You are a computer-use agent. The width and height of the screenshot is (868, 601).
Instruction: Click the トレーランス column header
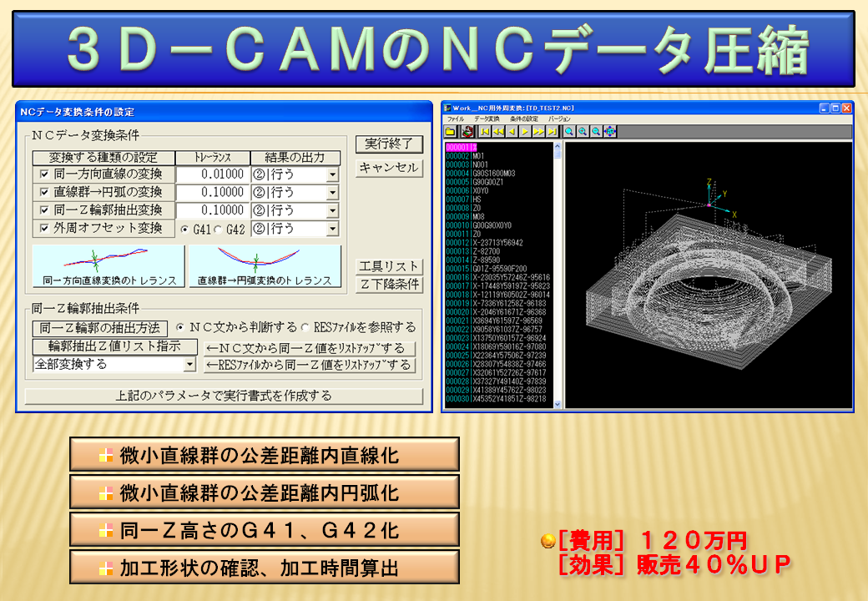coord(213,158)
